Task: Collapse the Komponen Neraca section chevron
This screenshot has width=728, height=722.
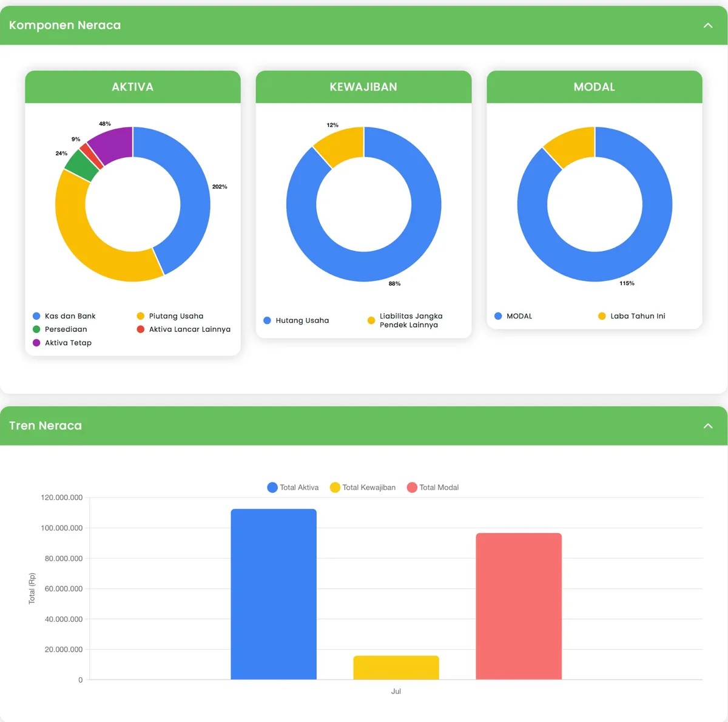Action: tap(708, 25)
